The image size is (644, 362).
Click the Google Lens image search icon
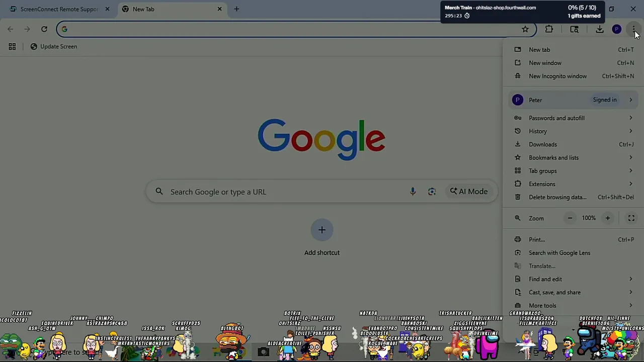432,192
